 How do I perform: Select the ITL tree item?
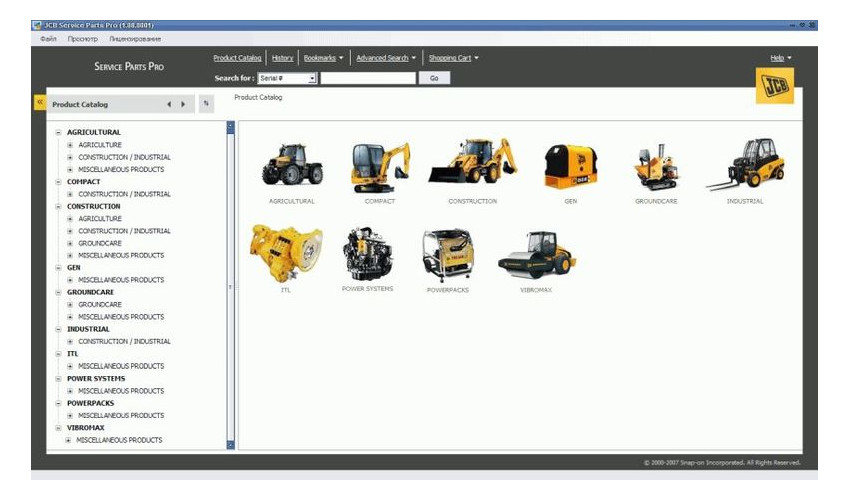click(x=73, y=354)
